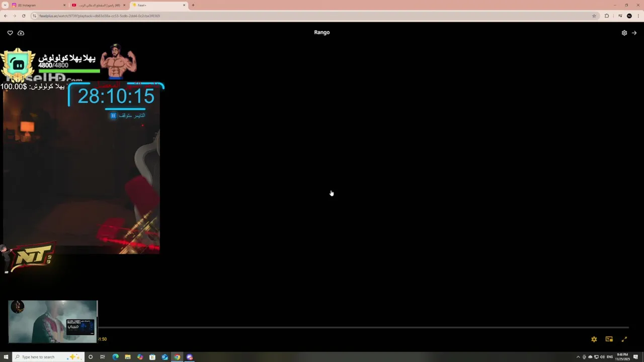Open Cortana circle icon on taskbar
This screenshot has height=362, width=644.
pyautogui.click(x=91, y=357)
